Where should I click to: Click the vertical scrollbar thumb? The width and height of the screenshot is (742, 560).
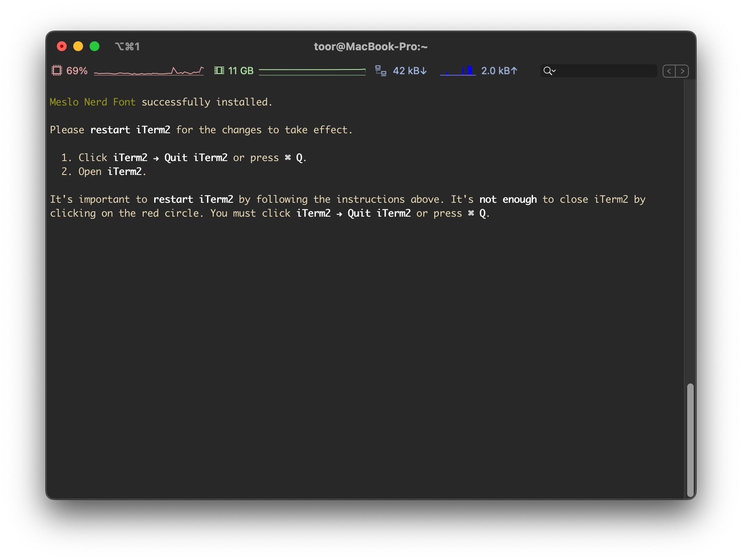690,440
